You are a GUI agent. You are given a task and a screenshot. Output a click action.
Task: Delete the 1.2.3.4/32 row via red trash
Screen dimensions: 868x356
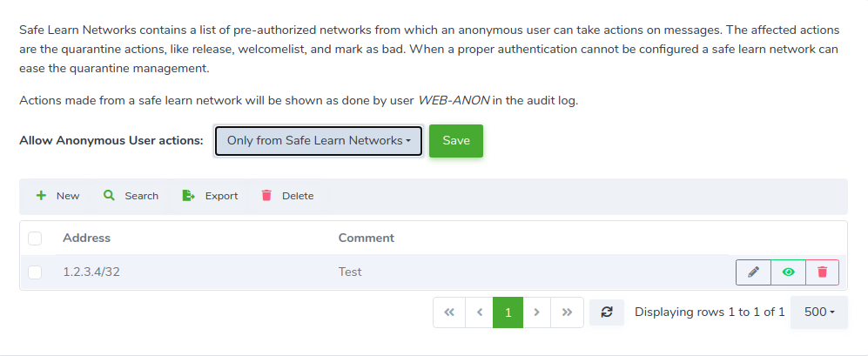pos(823,272)
